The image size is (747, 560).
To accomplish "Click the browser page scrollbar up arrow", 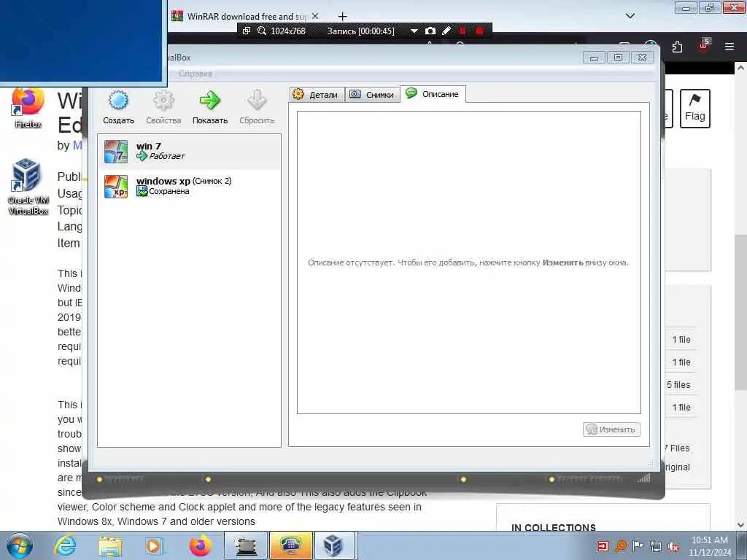I will [x=740, y=68].
